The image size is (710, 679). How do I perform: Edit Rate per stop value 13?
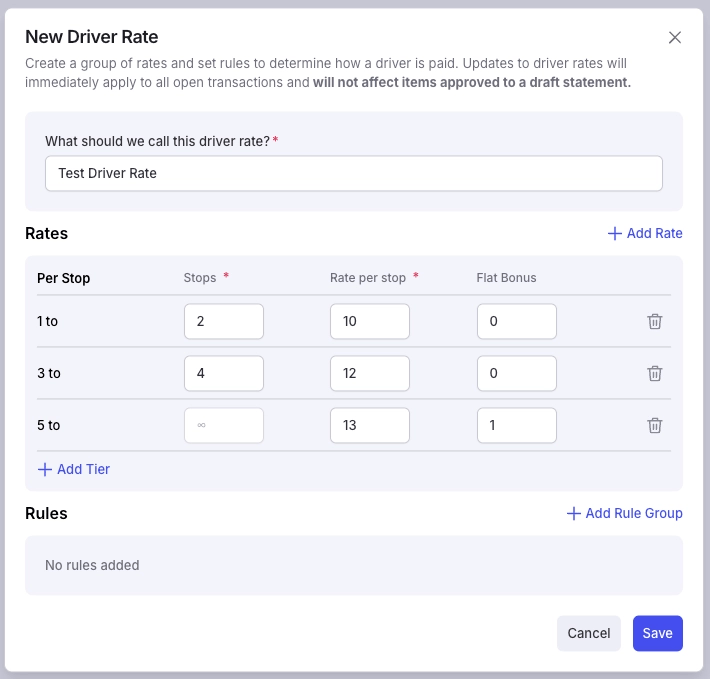(x=370, y=426)
